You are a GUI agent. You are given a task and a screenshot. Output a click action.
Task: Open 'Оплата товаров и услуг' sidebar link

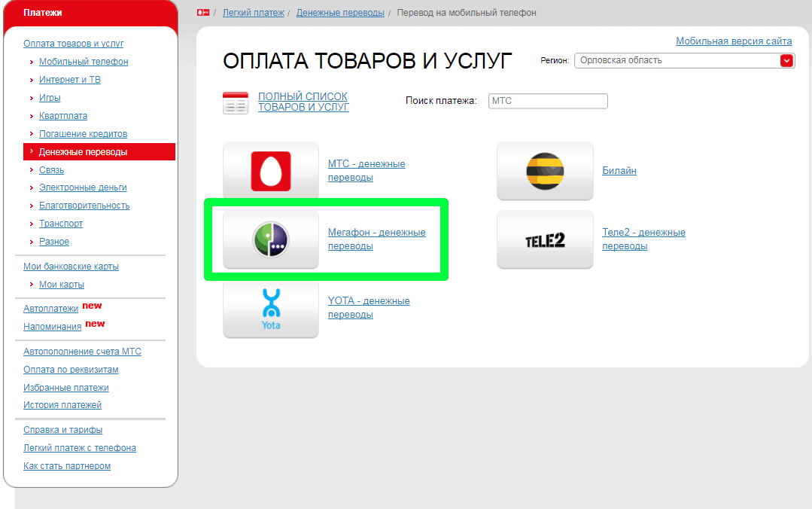pos(73,44)
